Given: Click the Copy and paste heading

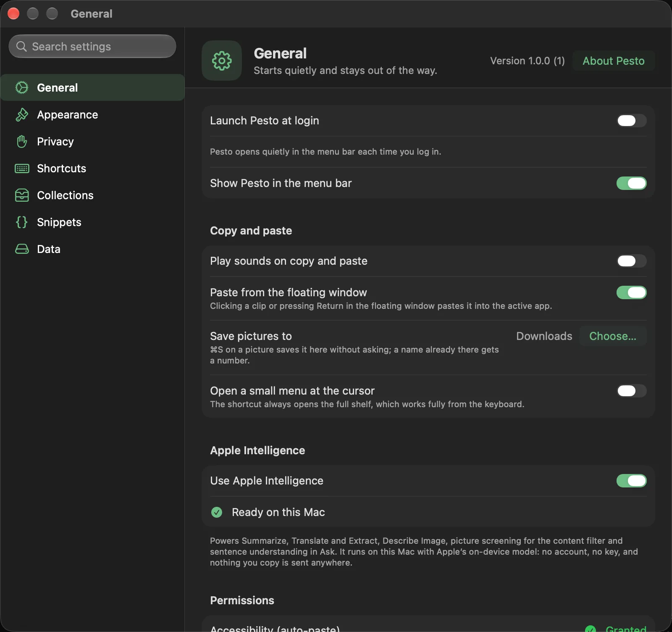Looking at the screenshot, I should coord(251,231).
